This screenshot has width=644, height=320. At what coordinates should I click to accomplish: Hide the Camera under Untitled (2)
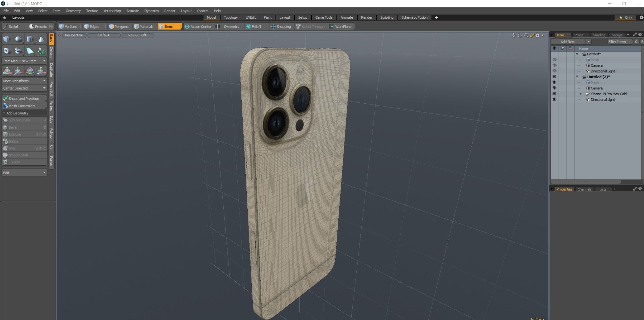(x=554, y=88)
